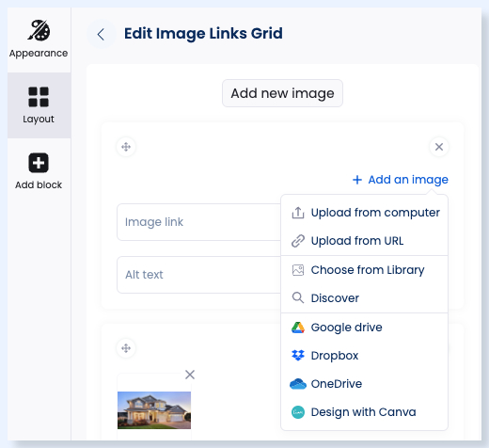Select the Discover search option

tap(365, 298)
